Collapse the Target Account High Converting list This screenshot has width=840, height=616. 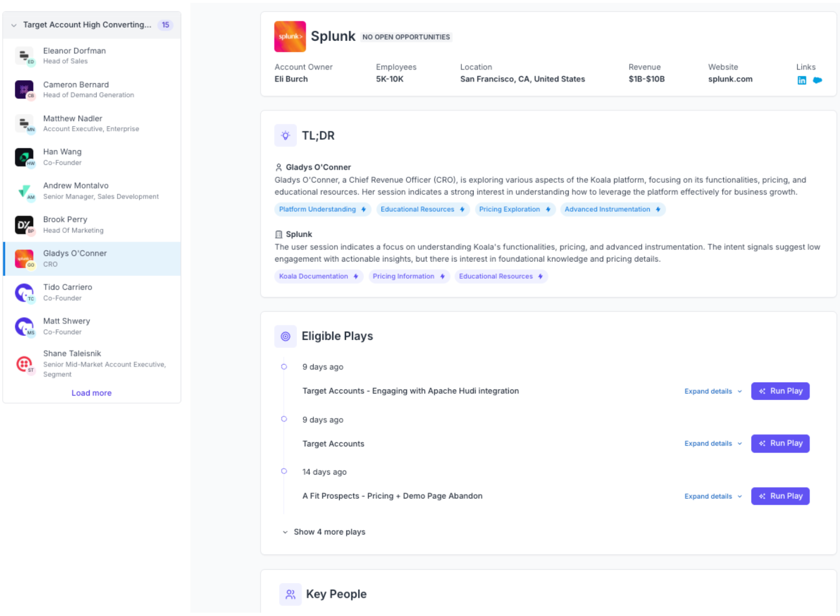click(14, 25)
